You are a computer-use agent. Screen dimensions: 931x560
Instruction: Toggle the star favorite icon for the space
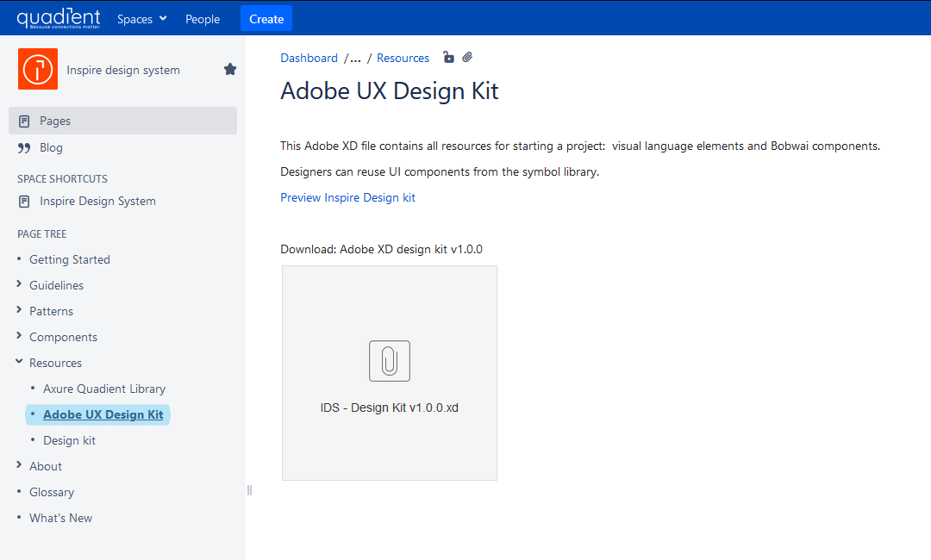tap(230, 70)
